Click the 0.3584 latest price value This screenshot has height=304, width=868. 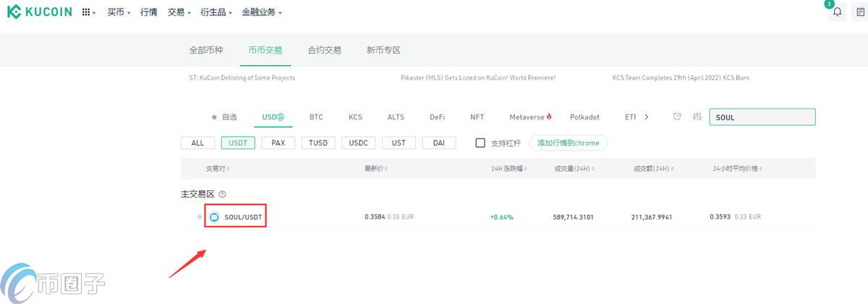375,217
